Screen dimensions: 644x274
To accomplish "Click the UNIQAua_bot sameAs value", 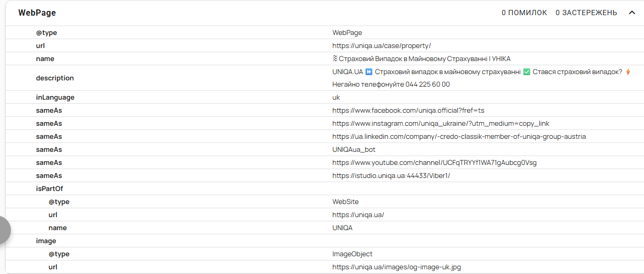I will [x=354, y=149].
